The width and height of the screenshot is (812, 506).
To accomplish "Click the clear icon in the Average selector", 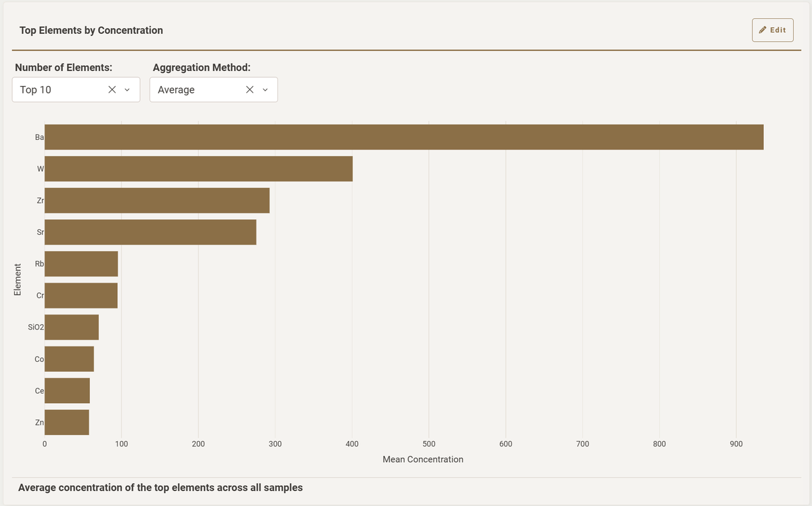I will (249, 89).
